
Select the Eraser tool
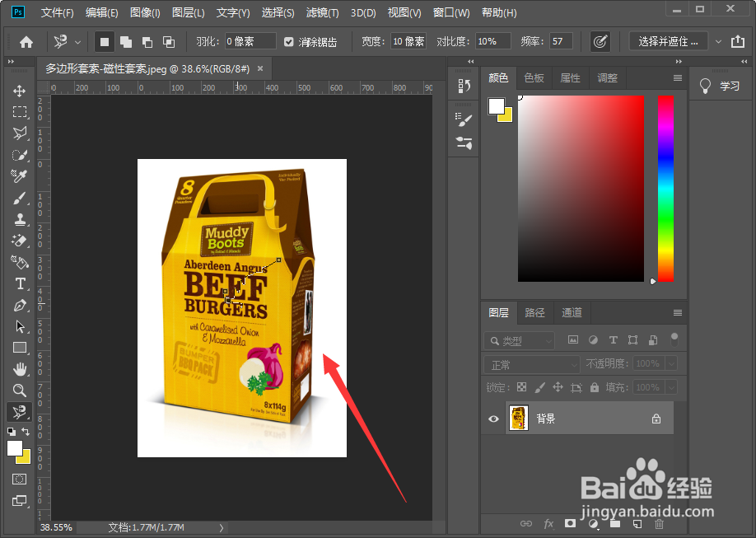19,241
